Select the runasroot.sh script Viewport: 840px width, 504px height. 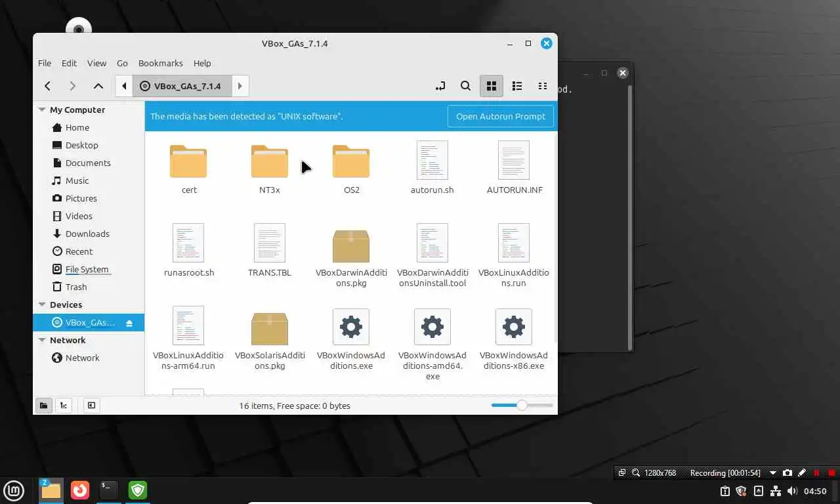189,251
